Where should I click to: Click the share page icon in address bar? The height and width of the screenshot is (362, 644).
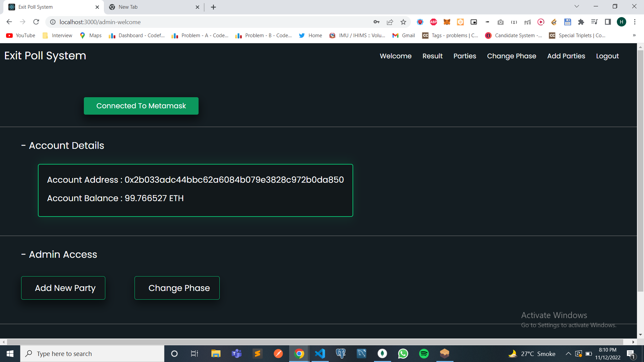pos(390,22)
